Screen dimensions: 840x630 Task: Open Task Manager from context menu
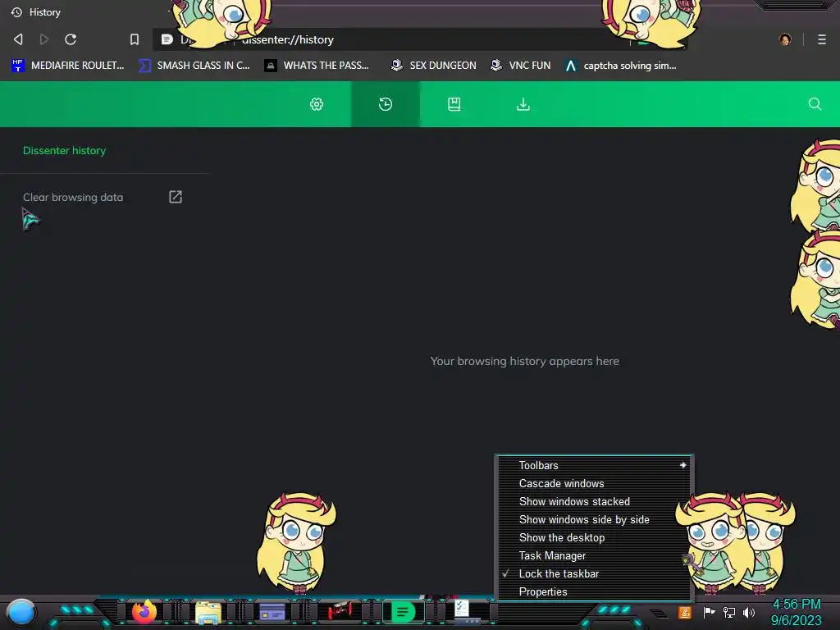click(x=594, y=555)
